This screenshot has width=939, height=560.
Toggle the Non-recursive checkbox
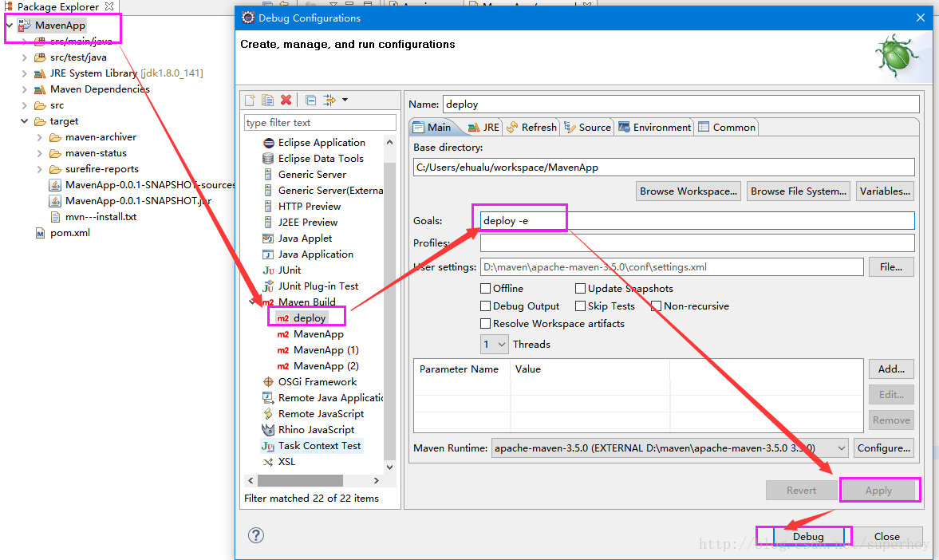pyautogui.click(x=657, y=306)
